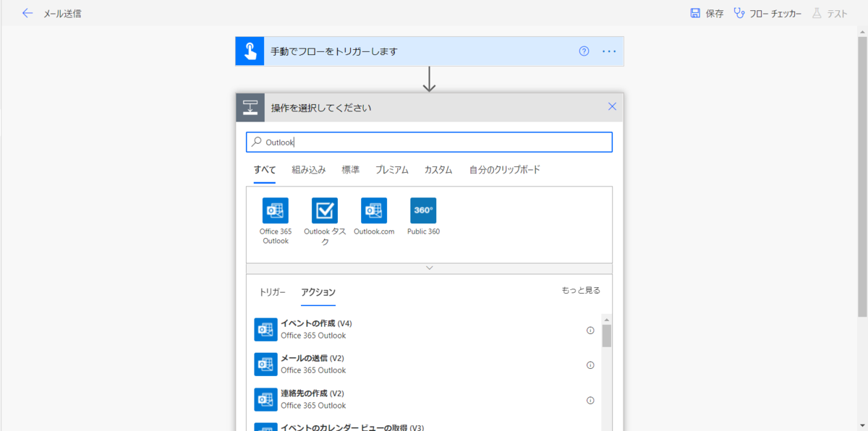The image size is (868, 431).
Task: Open the トリガー tab
Action: click(273, 293)
